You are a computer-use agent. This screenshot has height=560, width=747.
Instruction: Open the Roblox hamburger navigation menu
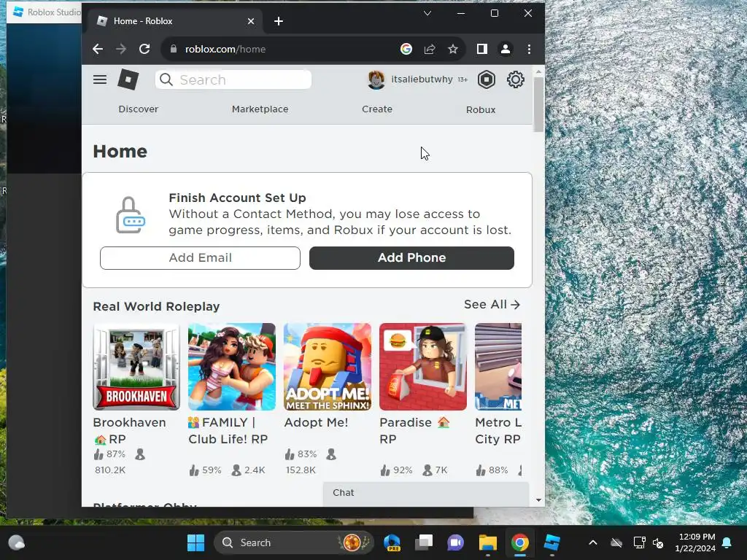pos(99,79)
